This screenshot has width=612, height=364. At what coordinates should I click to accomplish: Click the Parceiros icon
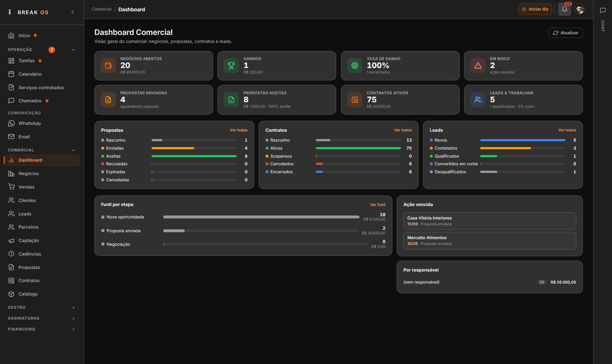(11, 227)
